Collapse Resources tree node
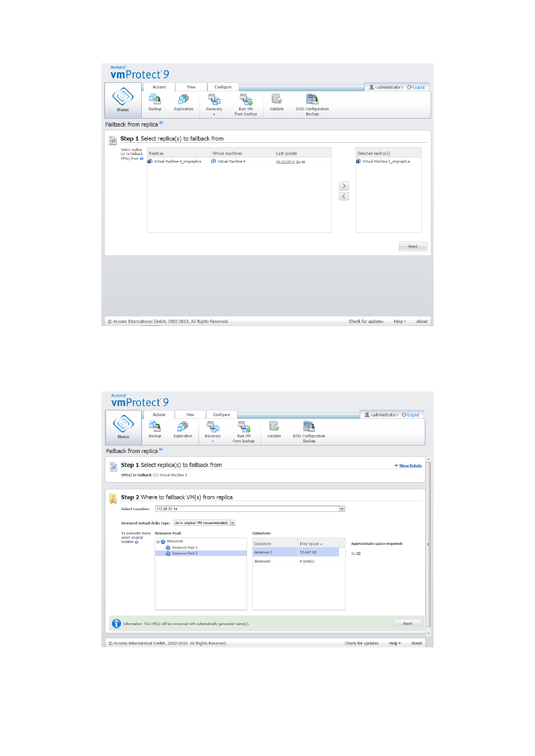This screenshot has width=535, height=756. point(158,542)
